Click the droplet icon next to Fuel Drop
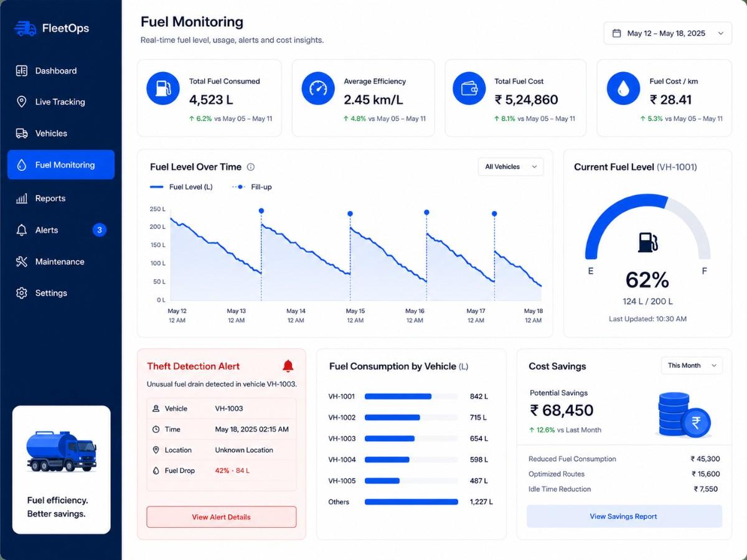The image size is (747, 560). coord(156,471)
